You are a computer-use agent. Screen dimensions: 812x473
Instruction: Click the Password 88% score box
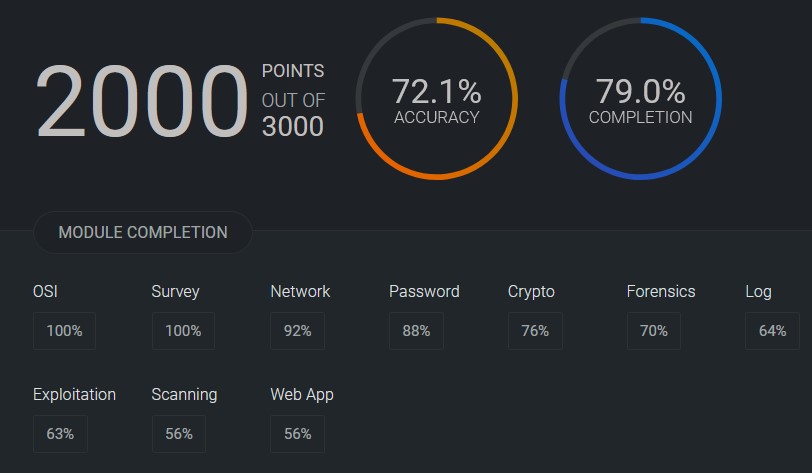pos(416,331)
